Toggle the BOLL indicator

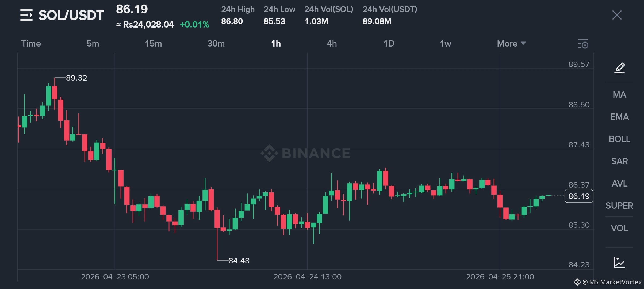[619, 139]
